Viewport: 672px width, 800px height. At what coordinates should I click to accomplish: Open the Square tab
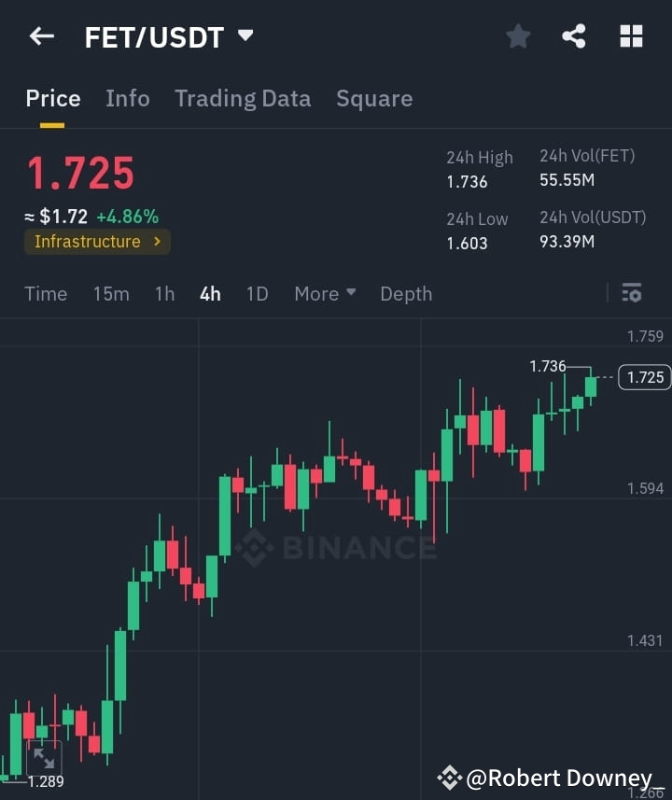coord(374,98)
